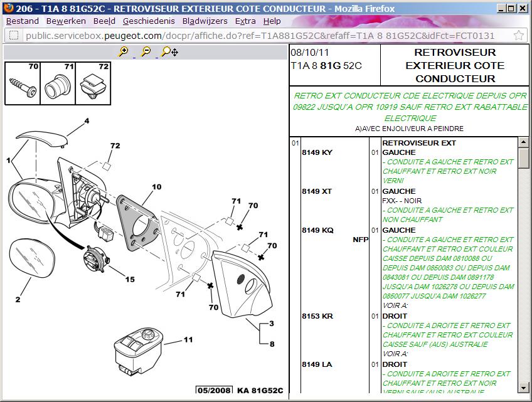
Task: Click the mirror cap cover drawing
Action: 41,139
